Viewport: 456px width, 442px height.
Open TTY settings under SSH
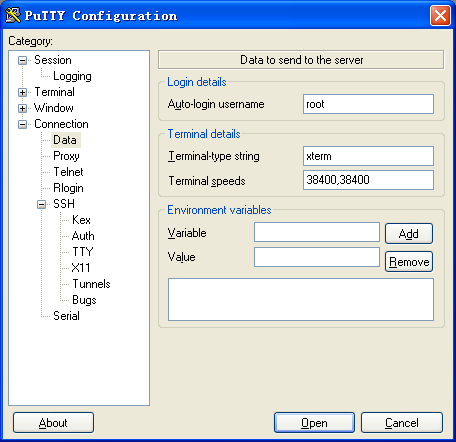(83, 252)
